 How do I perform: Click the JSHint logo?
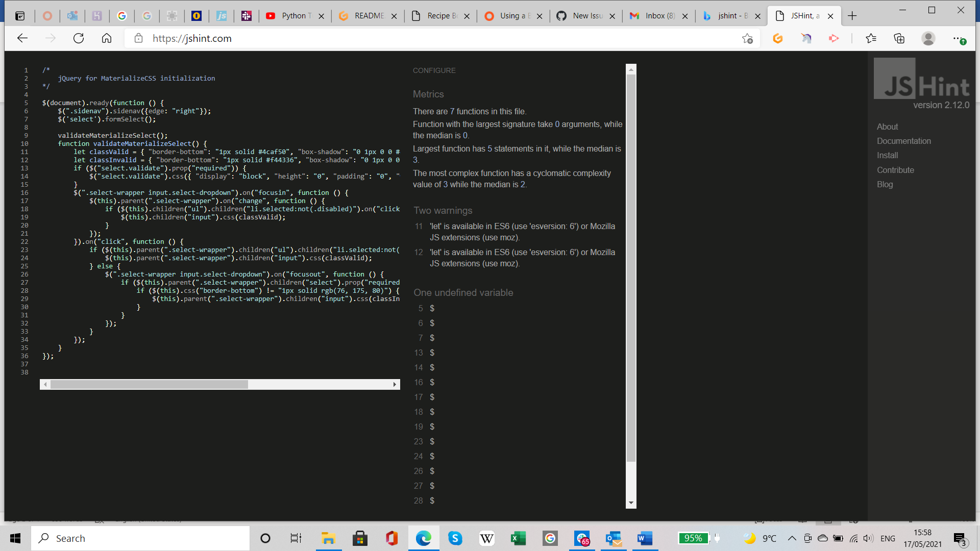coord(922,79)
